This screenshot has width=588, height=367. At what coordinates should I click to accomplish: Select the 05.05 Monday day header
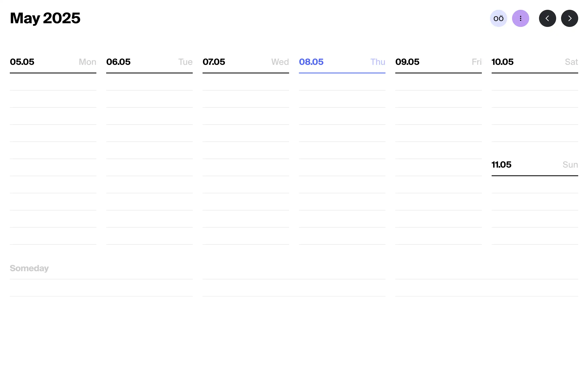click(x=22, y=62)
